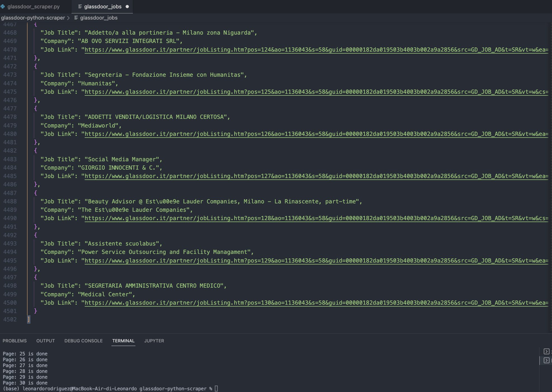Click the Python icon on glassdoor_scraper.py tab
This screenshot has height=392, width=552.
click(3, 6)
